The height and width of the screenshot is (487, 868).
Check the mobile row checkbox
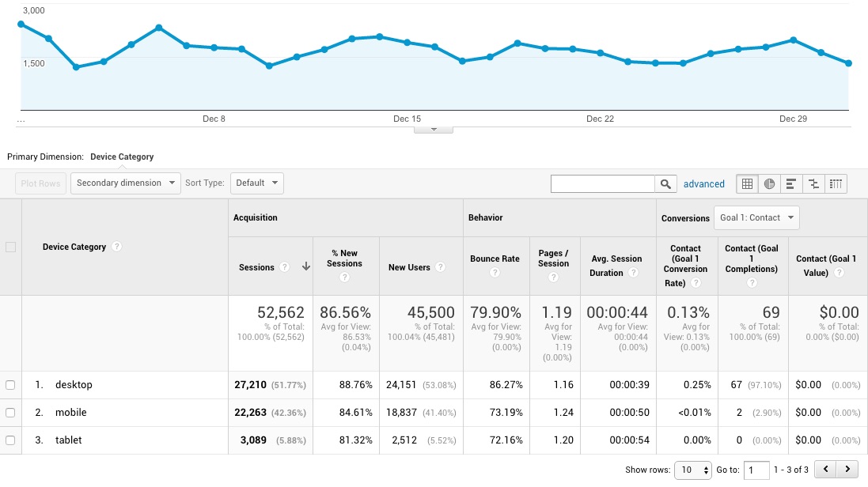tap(10, 413)
